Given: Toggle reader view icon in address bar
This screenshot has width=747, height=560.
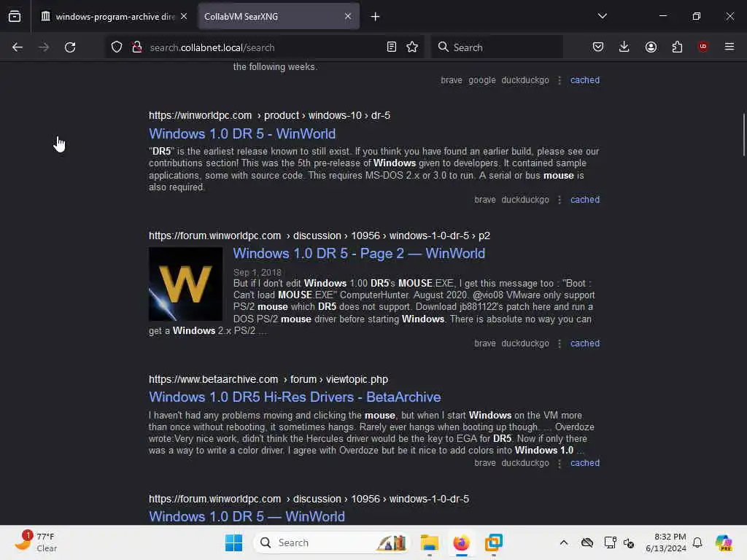Looking at the screenshot, I should (x=392, y=47).
